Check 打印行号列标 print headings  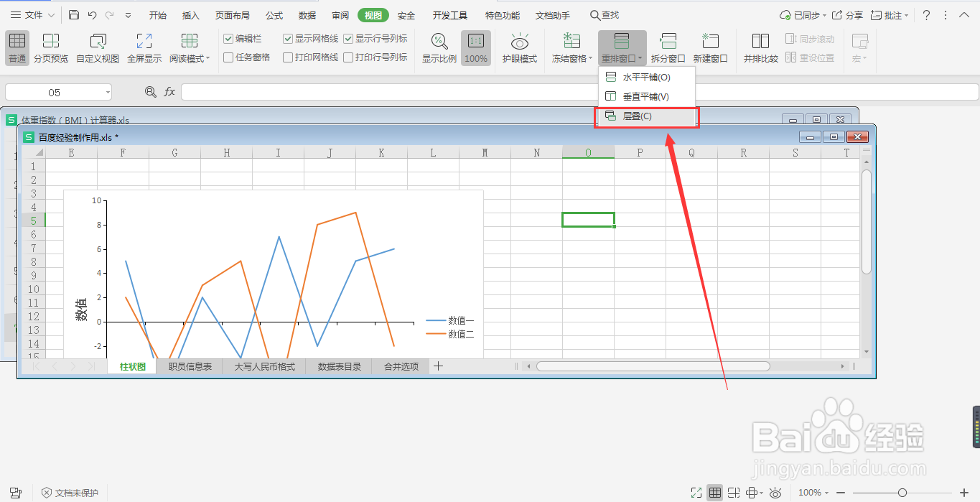pos(348,57)
